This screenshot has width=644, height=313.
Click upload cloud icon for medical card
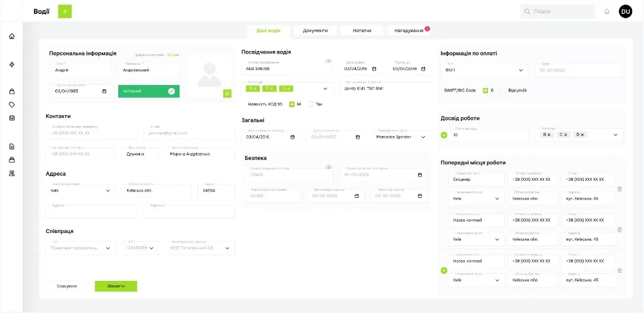coord(328,167)
